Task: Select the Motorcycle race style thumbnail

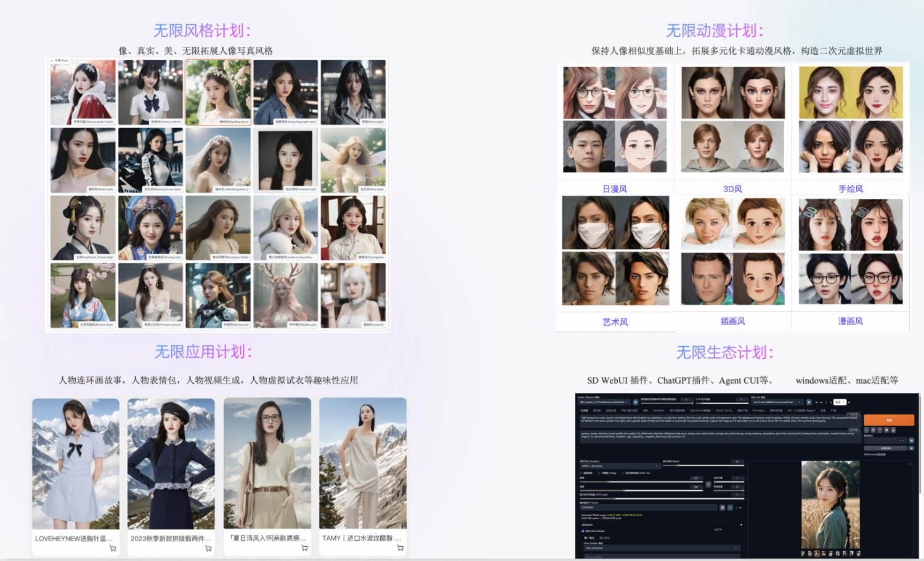Action: [151, 160]
